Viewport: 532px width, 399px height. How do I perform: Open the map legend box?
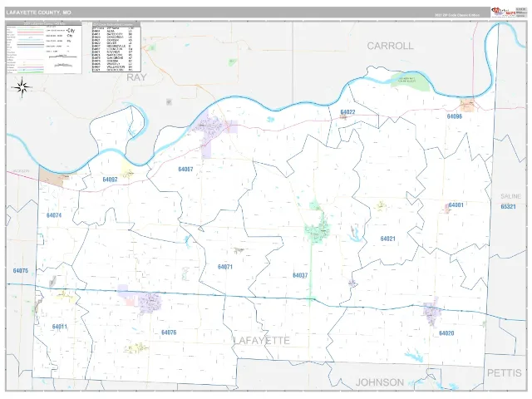point(44,48)
